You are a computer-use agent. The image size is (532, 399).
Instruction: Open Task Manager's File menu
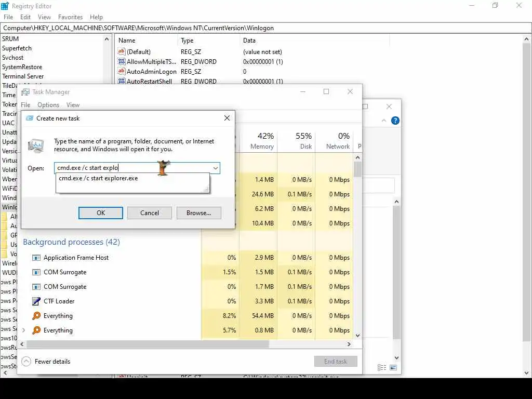click(25, 105)
